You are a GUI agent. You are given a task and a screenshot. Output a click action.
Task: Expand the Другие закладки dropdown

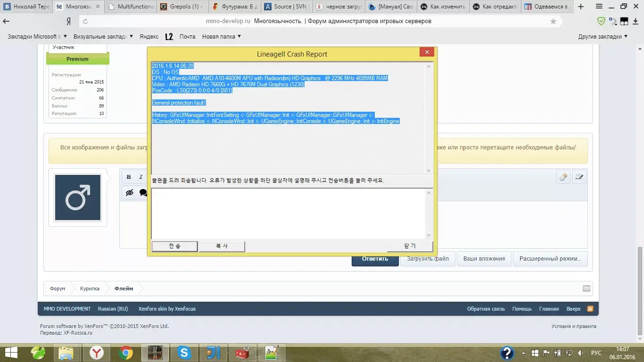click(x=603, y=37)
